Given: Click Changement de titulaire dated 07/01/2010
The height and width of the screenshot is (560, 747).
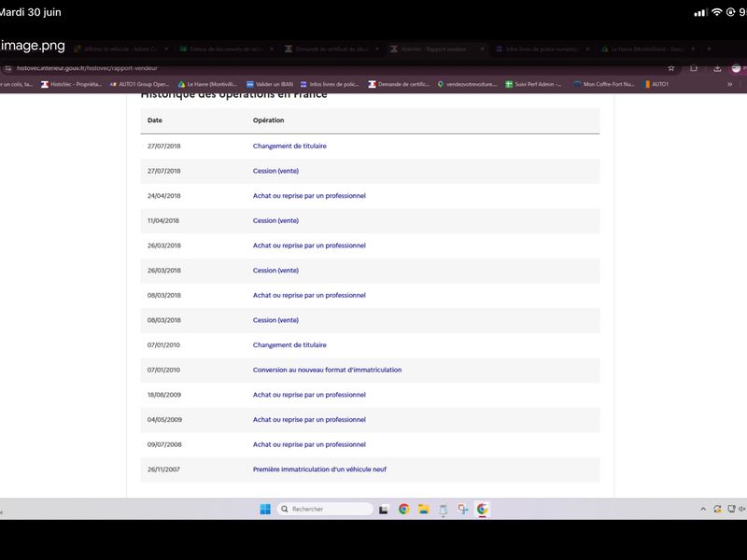Looking at the screenshot, I should [x=289, y=345].
